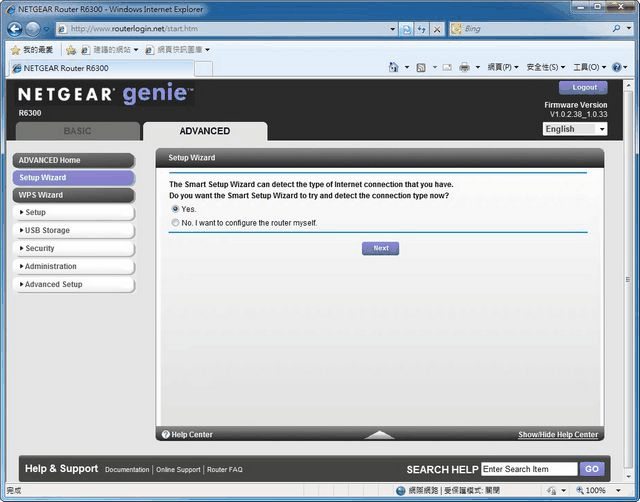Click the Bing search magnifier icon
The height and width of the screenshot is (502, 640).
pos(616,29)
